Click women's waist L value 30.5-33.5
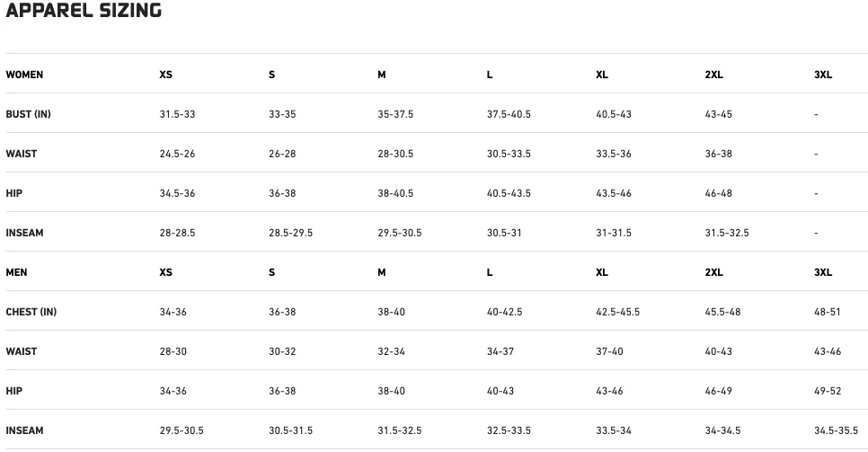Viewport: 868px width, 452px height. [x=509, y=154]
